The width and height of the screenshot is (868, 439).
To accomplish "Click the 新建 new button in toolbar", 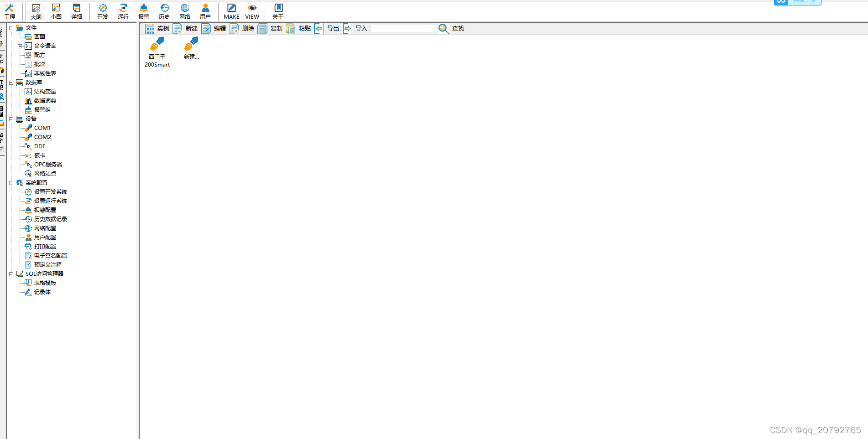I will coord(185,29).
